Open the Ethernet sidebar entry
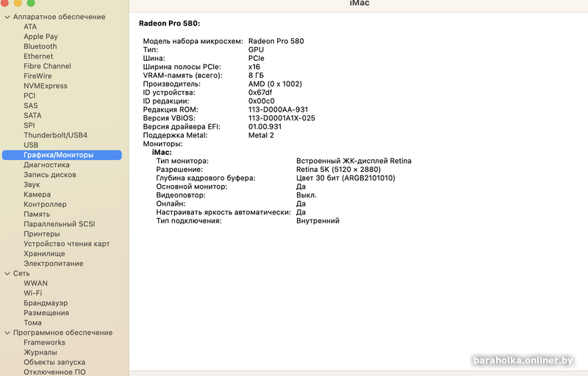 [x=38, y=56]
